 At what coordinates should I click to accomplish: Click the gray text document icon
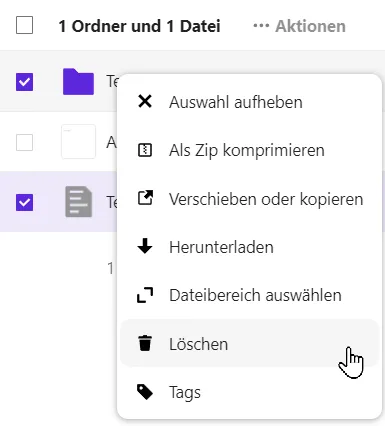click(x=79, y=202)
